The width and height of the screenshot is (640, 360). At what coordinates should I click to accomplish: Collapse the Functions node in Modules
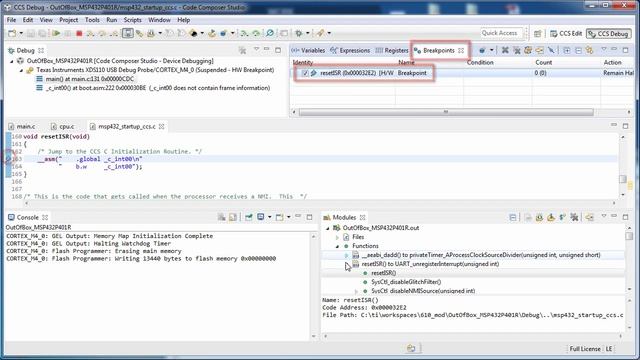[x=337, y=246]
